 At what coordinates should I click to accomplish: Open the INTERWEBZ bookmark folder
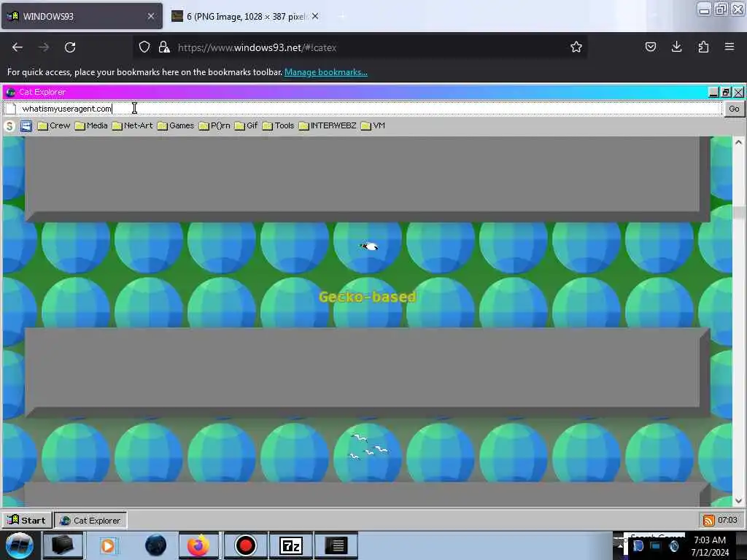point(328,125)
